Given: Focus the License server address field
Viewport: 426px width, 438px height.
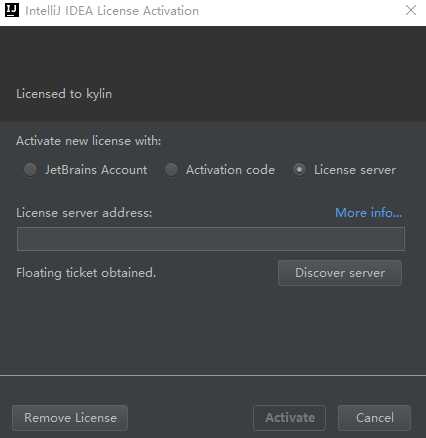Looking at the screenshot, I should tap(211, 239).
